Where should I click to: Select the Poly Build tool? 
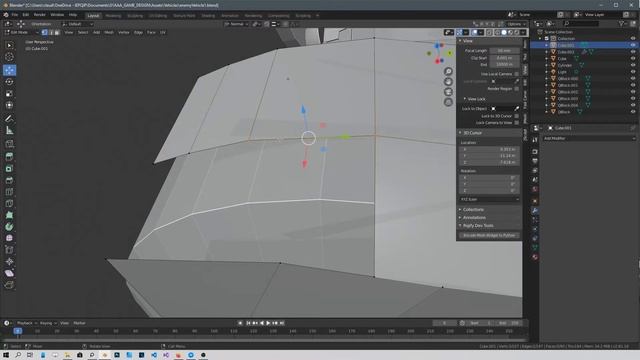click(x=9, y=215)
